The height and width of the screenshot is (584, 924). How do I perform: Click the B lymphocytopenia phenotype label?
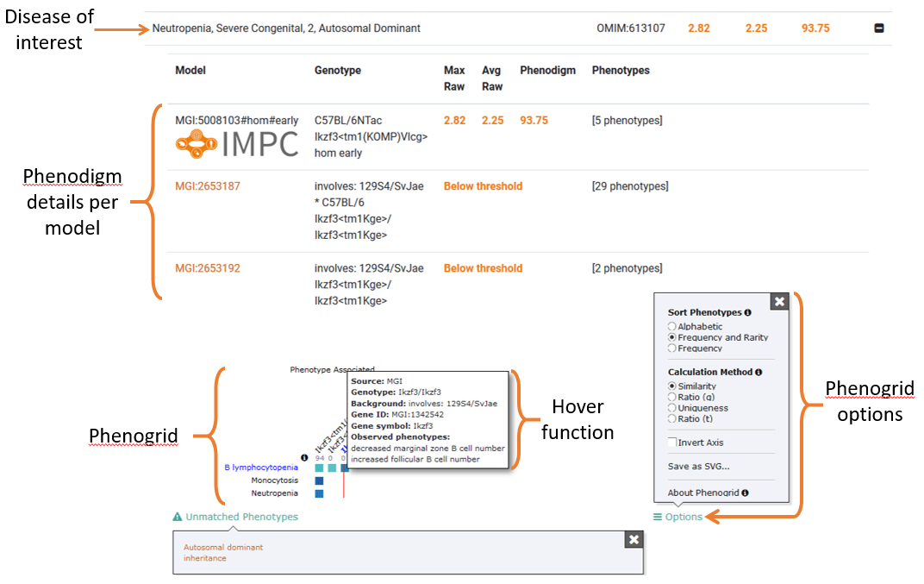click(261, 468)
